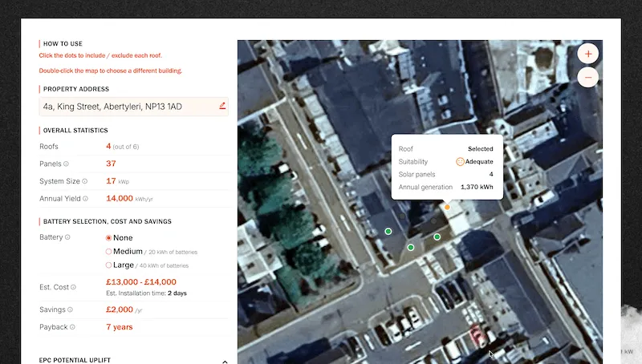Toggle the rightmost green roof dot
The image size is (642, 364).
coord(437,237)
